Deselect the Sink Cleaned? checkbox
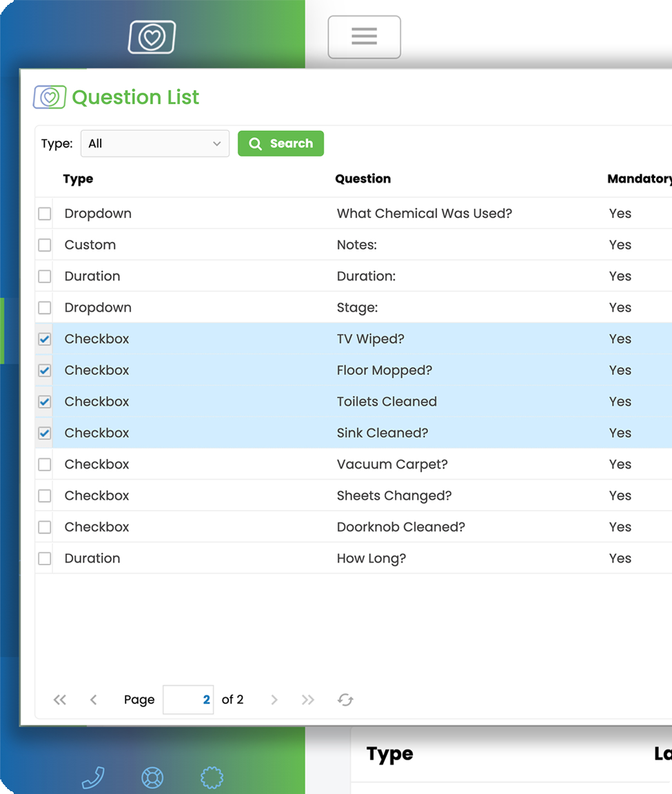Image resolution: width=672 pixels, height=794 pixels. pos(45,433)
